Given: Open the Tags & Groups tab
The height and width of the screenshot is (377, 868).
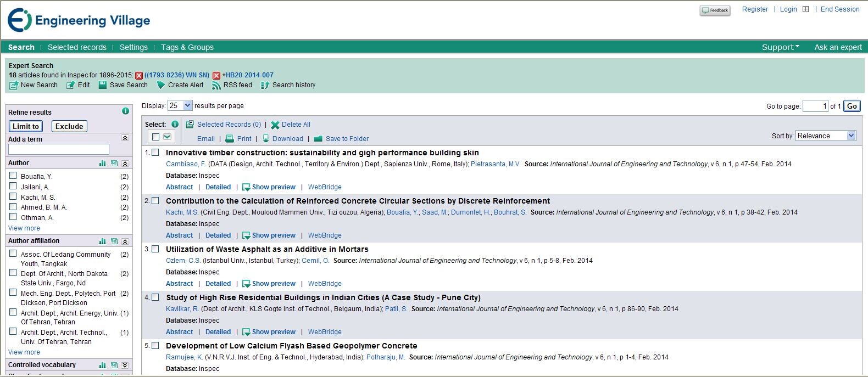Looking at the screenshot, I should pyautogui.click(x=187, y=47).
